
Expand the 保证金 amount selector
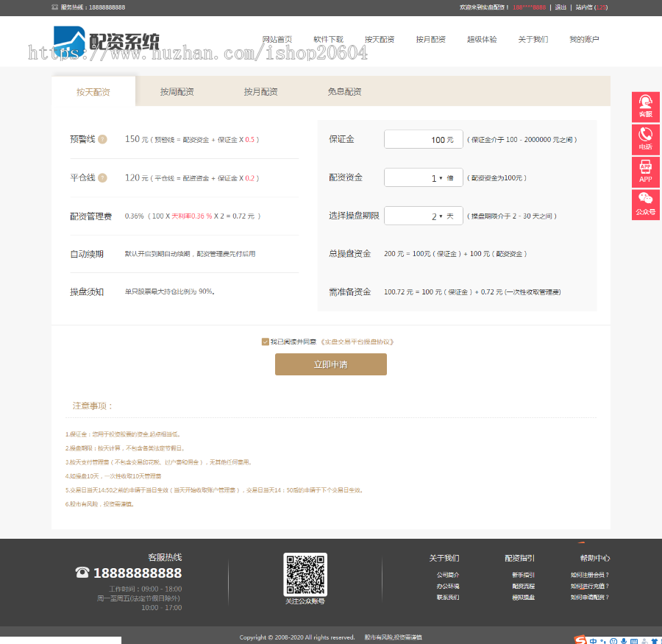point(423,138)
